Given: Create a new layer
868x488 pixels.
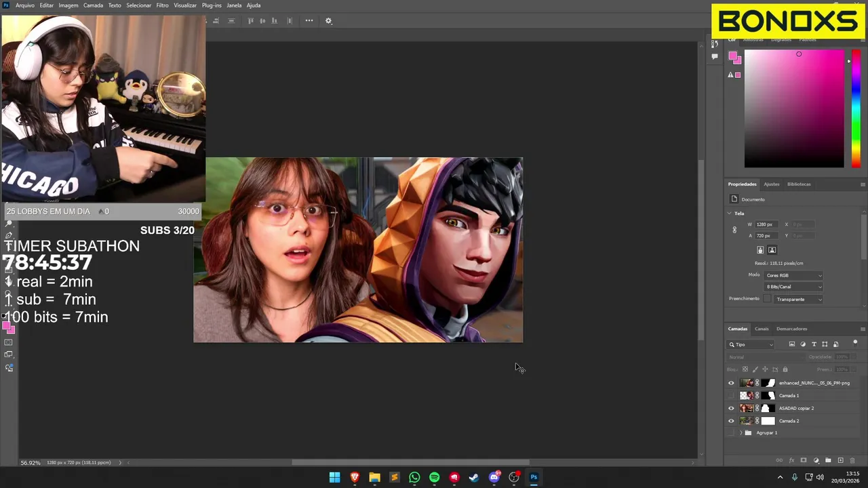Looking at the screenshot, I should tap(840, 460).
